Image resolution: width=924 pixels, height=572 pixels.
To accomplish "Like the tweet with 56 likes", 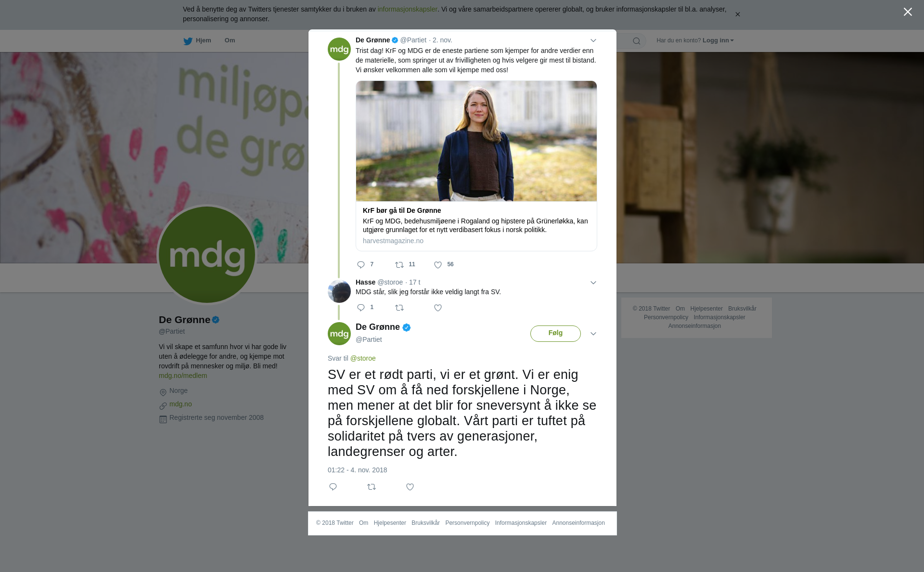I will 438,265.
